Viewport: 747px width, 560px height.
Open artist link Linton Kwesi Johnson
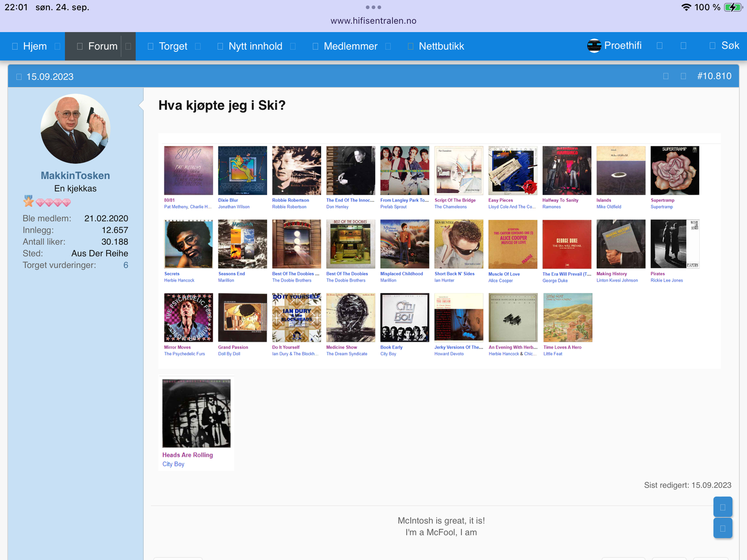(x=617, y=281)
